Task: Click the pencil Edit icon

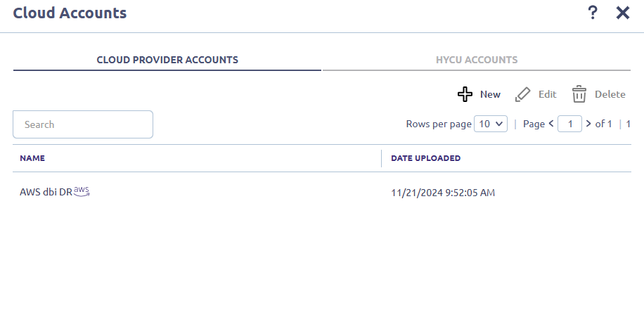Action: pyautogui.click(x=522, y=94)
